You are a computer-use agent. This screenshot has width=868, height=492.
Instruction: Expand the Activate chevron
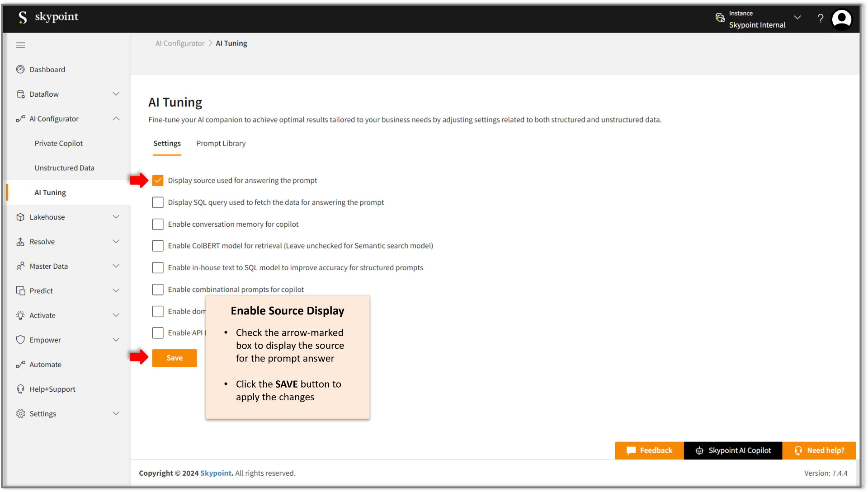[x=116, y=315]
